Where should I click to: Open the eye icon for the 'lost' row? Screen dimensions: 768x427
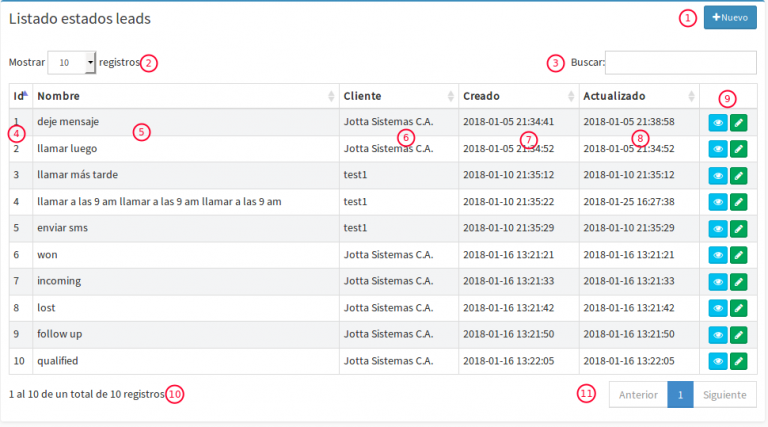[718, 308]
